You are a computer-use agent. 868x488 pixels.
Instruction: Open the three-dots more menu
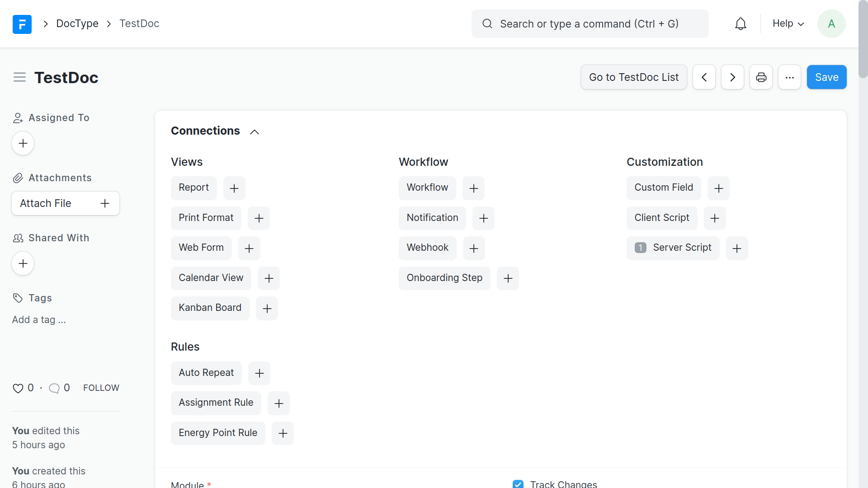(789, 77)
